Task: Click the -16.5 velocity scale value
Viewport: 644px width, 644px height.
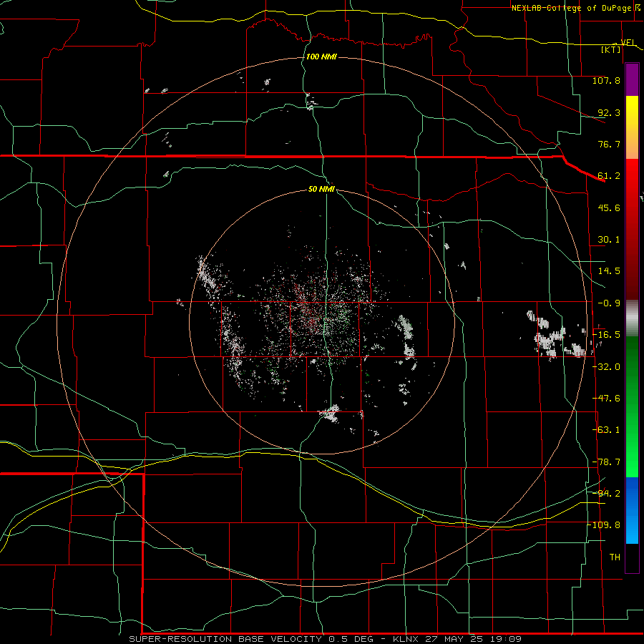Action: [606, 335]
